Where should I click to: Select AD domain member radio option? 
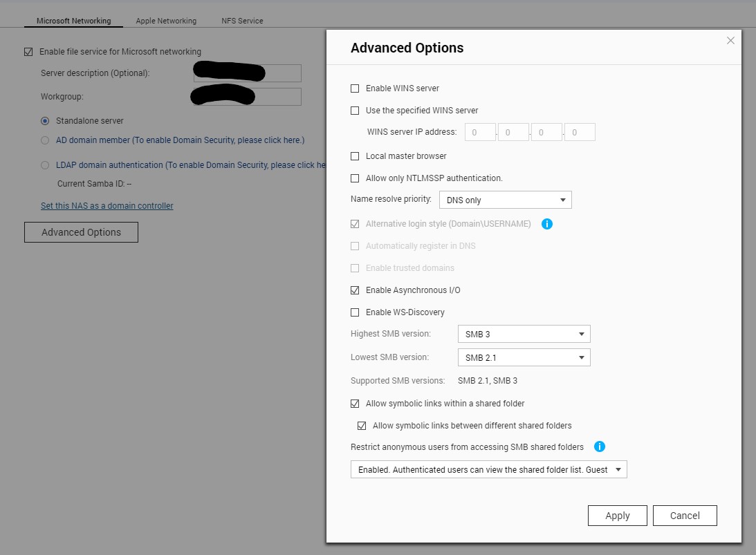coord(45,140)
